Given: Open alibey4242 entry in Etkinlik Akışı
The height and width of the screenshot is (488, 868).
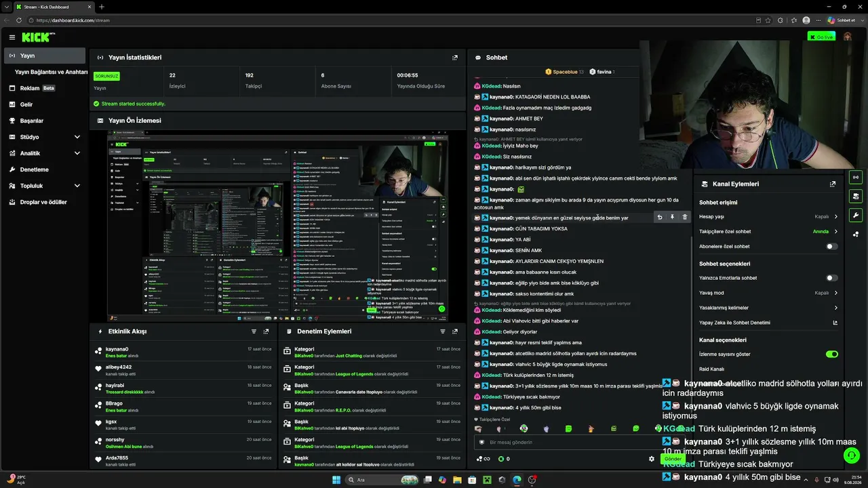Looking at the screenshot, I should click(x=184, y=370).
